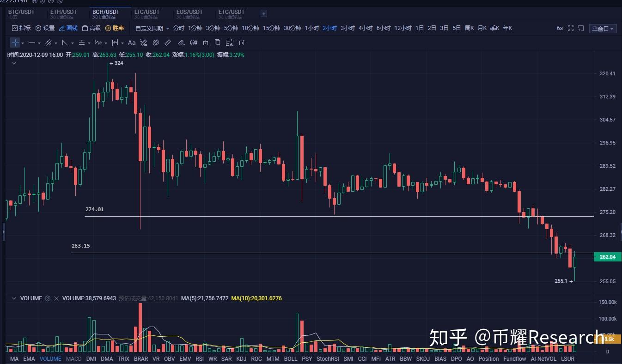The image size is (622, 364).
Task: Click the link drawings icon
Action: click(156, 42)
